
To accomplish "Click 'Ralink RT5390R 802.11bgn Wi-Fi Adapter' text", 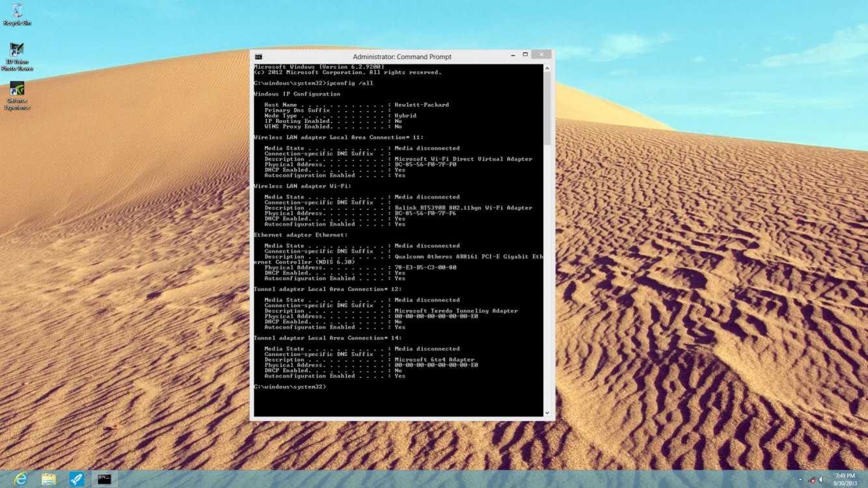I will 463,208.
